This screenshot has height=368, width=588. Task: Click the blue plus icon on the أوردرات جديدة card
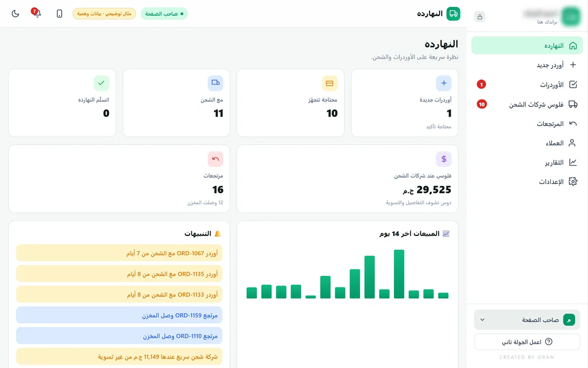point(443,83)
